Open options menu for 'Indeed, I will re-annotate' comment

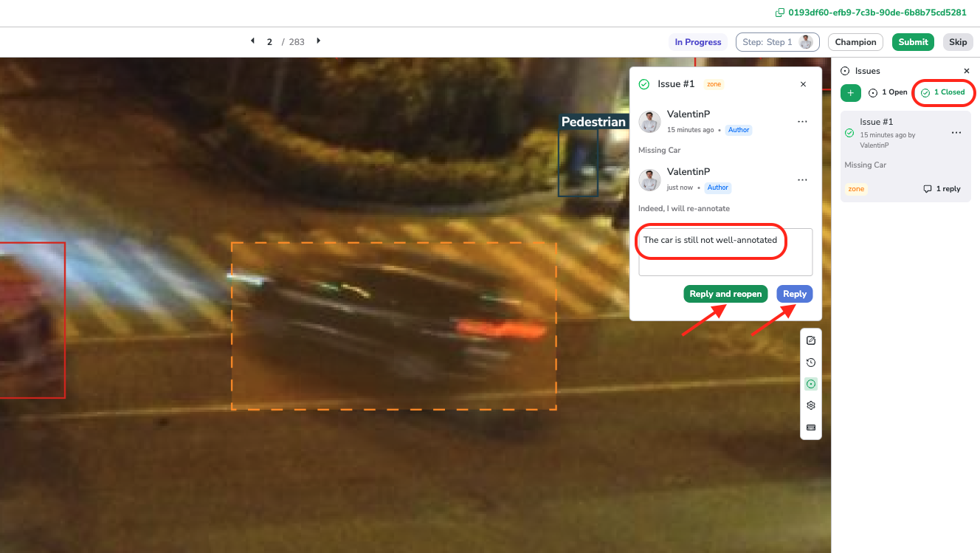click(802, 180)
